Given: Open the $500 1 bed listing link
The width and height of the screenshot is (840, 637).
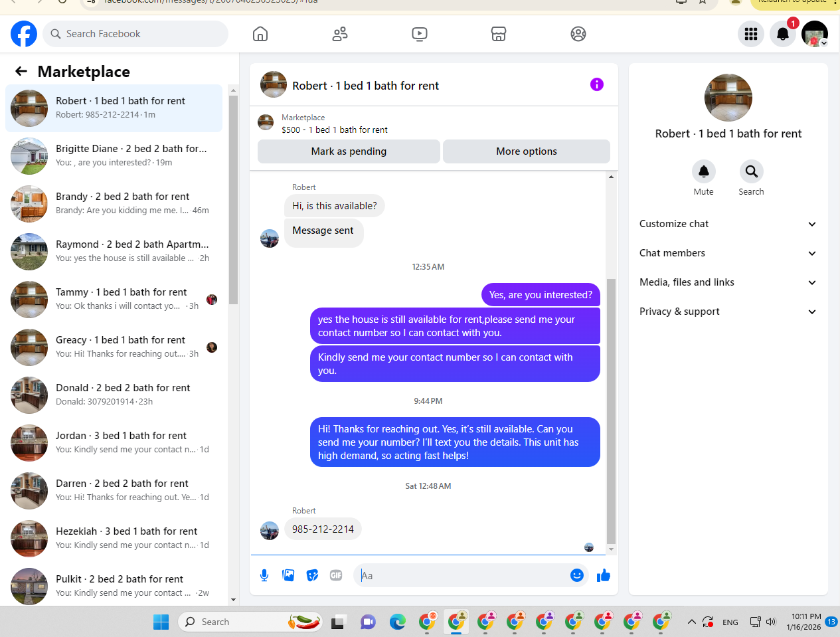Looking at the screenshot, I should (x=334, y=130).
